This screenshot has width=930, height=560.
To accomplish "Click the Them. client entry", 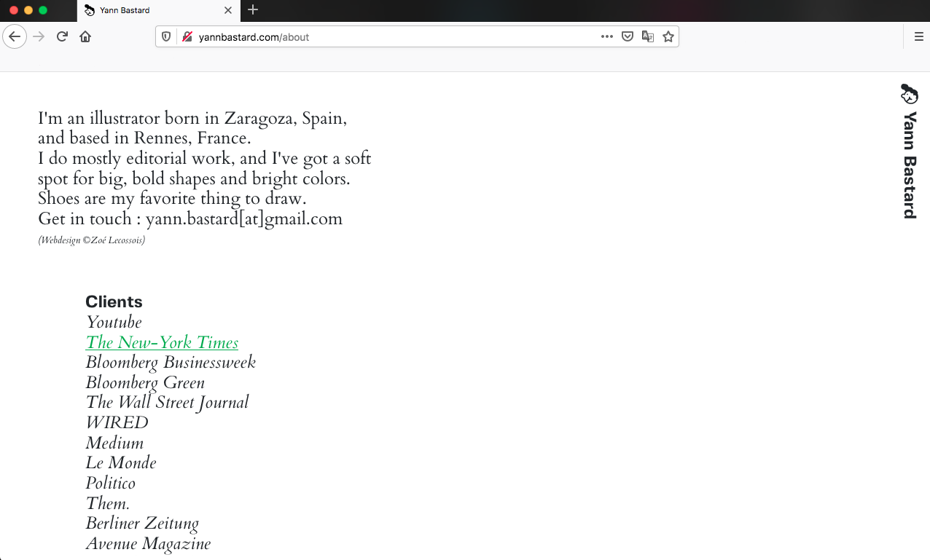I will point(107,502).
